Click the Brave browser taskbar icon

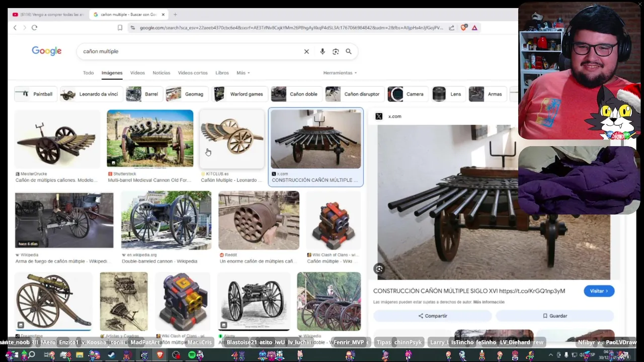point(160,355)
